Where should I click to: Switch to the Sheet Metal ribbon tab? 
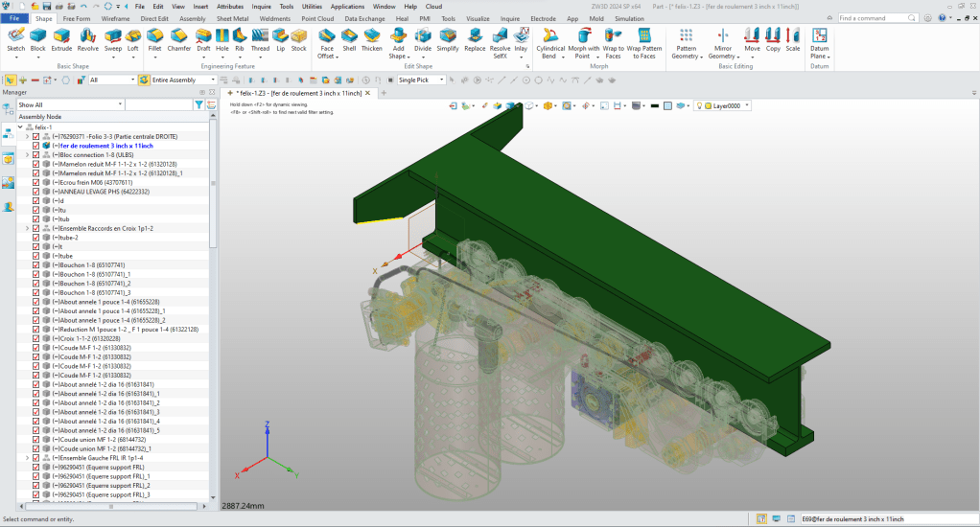click(x=231, y=18)
